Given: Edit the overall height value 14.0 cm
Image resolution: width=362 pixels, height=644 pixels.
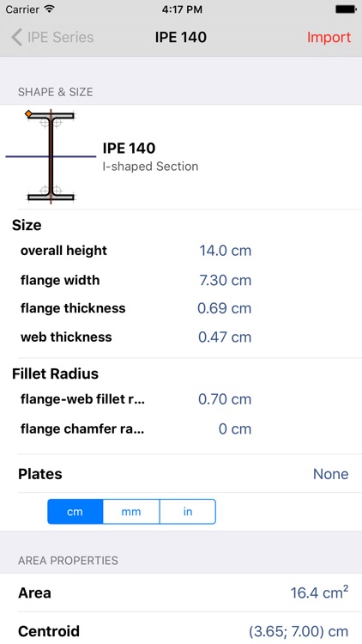Looking at the screenshot, I should pyautogui.click(x=225, y=251).
